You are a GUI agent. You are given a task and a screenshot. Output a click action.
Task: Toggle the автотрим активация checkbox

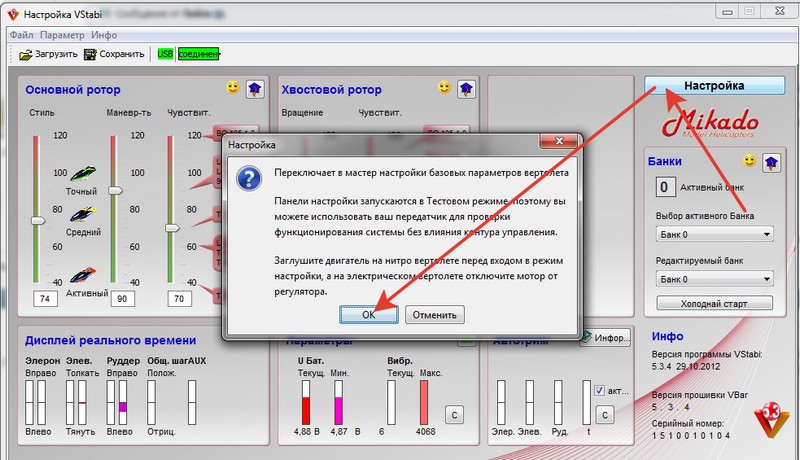pos(600,390)
